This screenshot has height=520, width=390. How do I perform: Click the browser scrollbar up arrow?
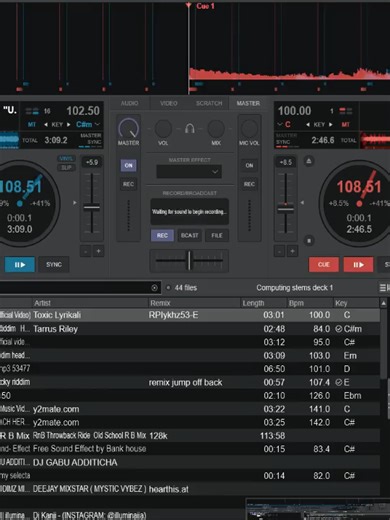384,303
